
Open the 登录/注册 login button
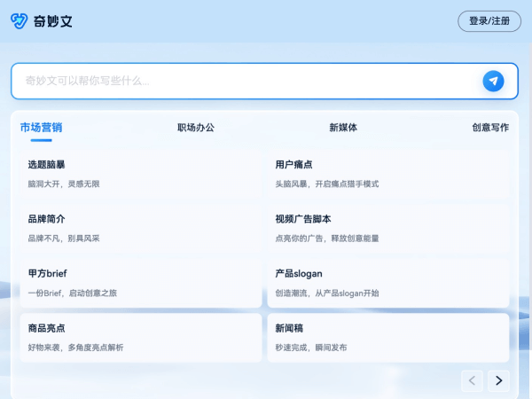489,21
